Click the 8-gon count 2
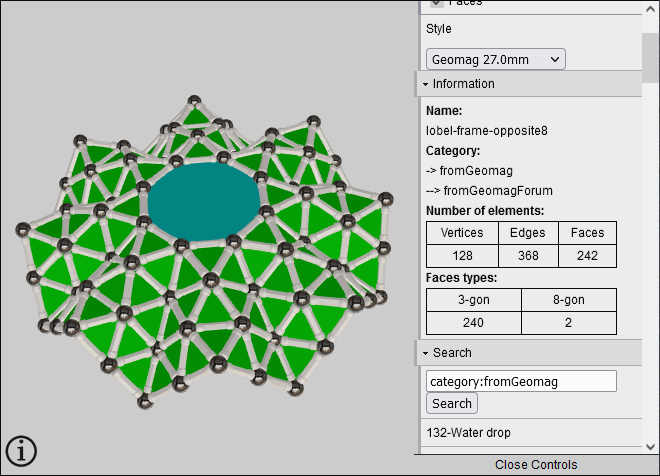Screen dimensions: 660x476 pos(569,323)
